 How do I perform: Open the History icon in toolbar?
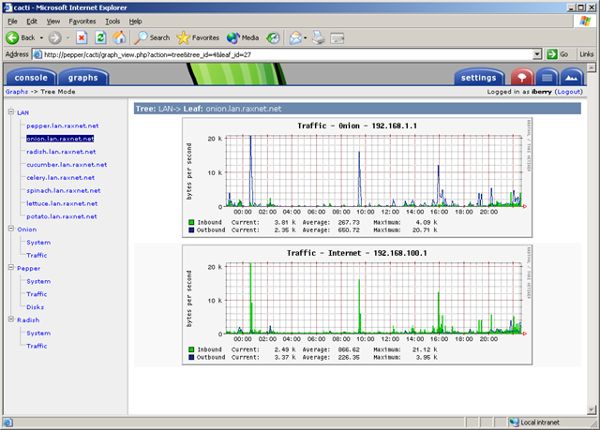tap(273, 37)
